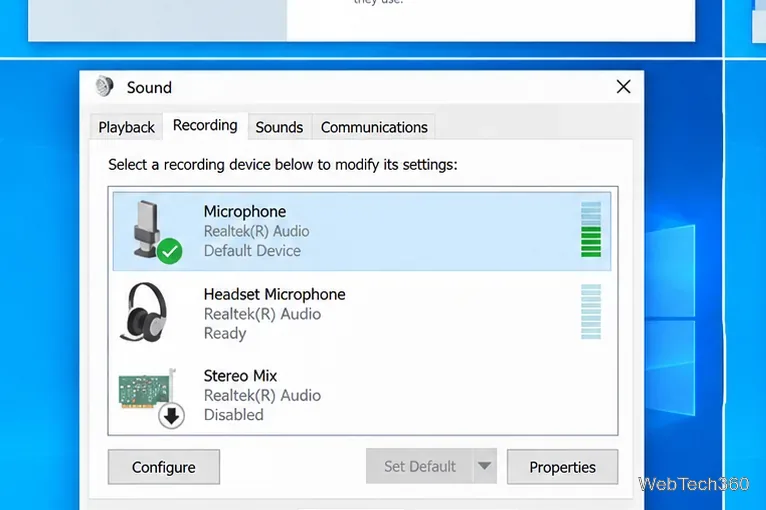Click the 'Ready' status text
This screenshot has width=766, height=510.
point(225,333)
